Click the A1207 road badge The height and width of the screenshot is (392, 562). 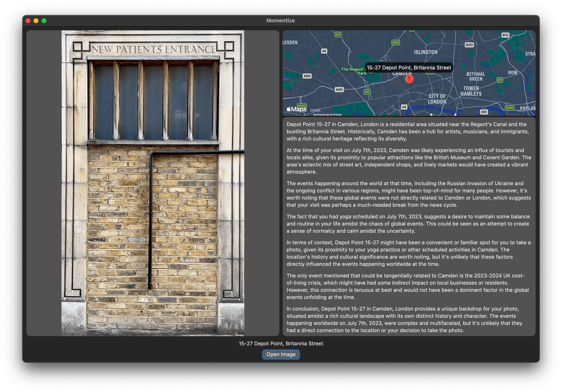pos(469,45)
